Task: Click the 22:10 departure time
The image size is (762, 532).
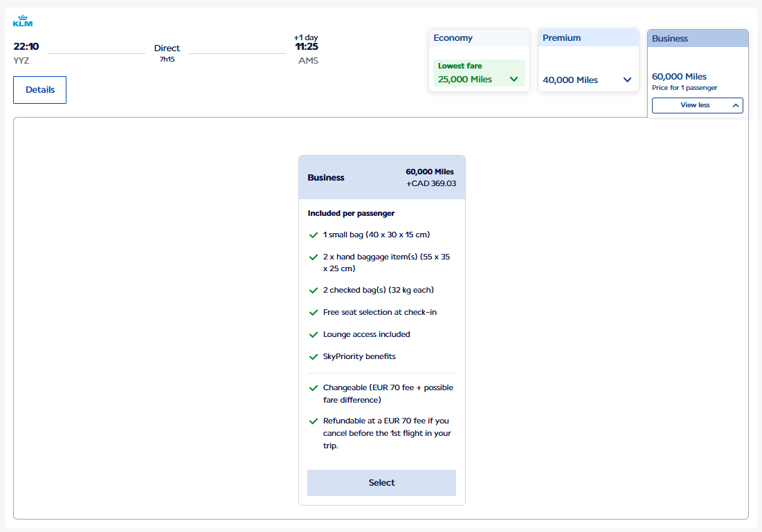Action: coord(26,47)
